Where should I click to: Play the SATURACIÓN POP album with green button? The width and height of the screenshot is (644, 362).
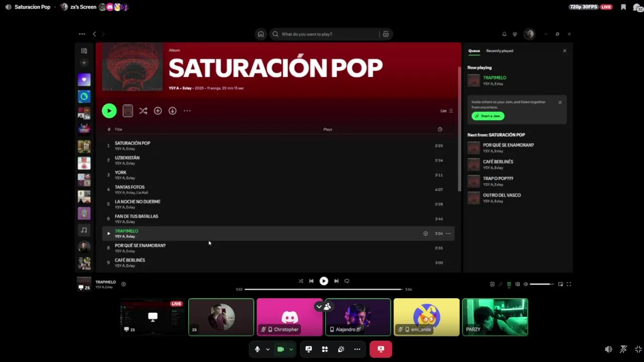(x=109, y=111)
